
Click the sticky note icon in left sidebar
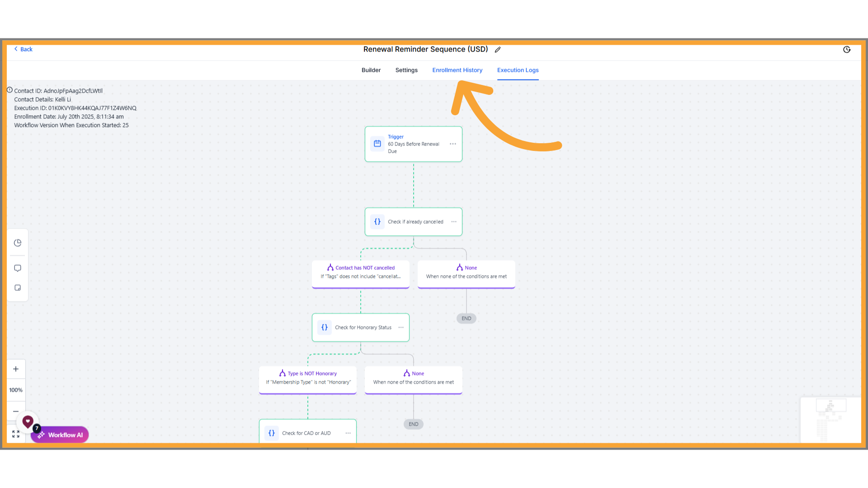[18, 288]
